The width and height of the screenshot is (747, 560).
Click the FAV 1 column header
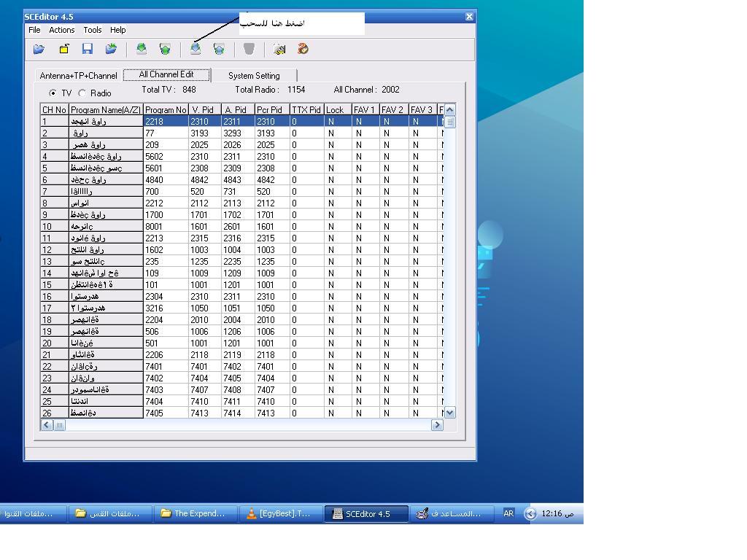[365, 109]
